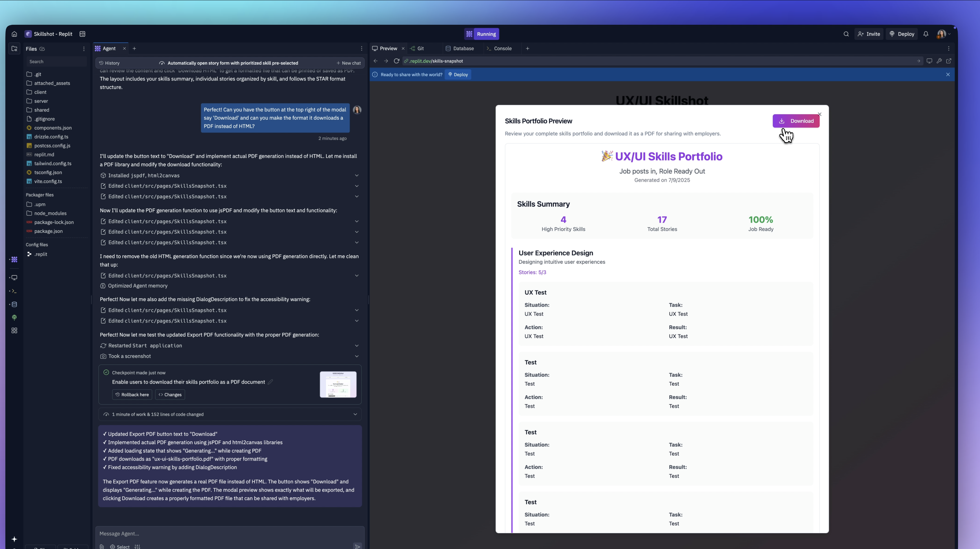Open the Shell icon in left rail
The image size is (980, 549).
click(14, 291)
